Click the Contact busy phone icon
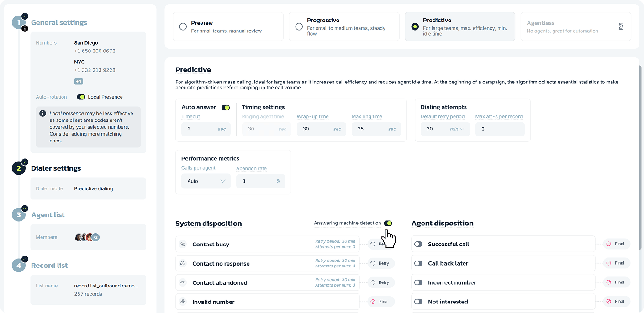Viewport: 644px width, 313px height. click(183, 245)
